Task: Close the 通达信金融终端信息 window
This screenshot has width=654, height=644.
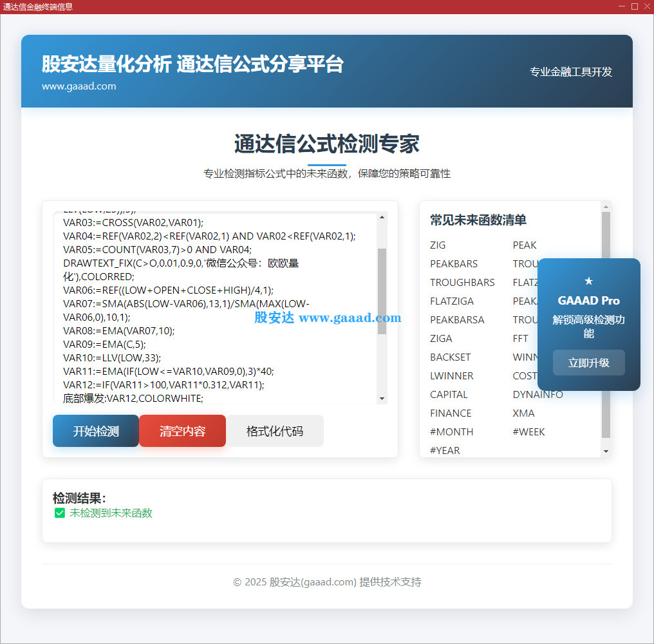Action: click(x=647, y=6)
